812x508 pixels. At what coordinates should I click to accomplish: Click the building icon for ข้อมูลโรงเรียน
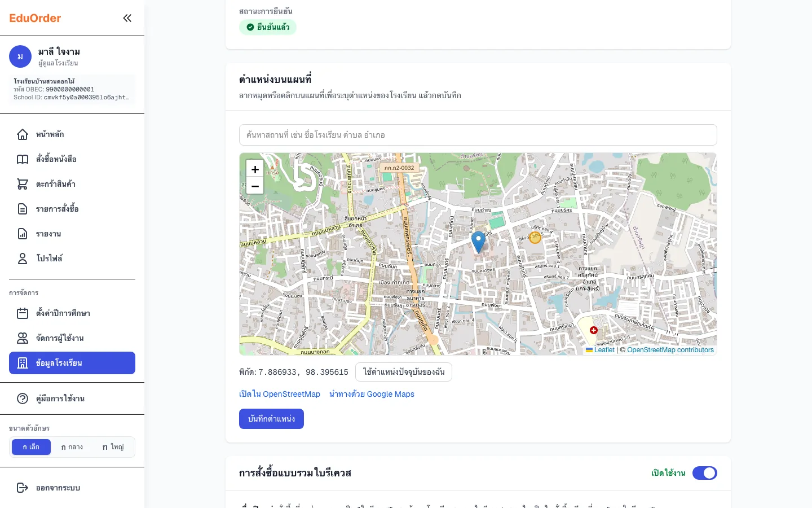click(23, 363)
